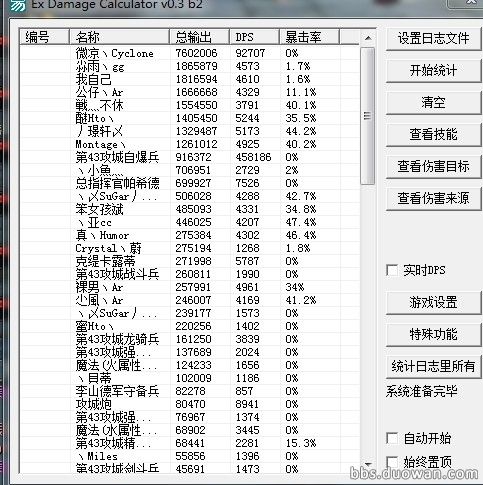
Task: Select row 攻城炮
Action: click(x=190, y=404)
